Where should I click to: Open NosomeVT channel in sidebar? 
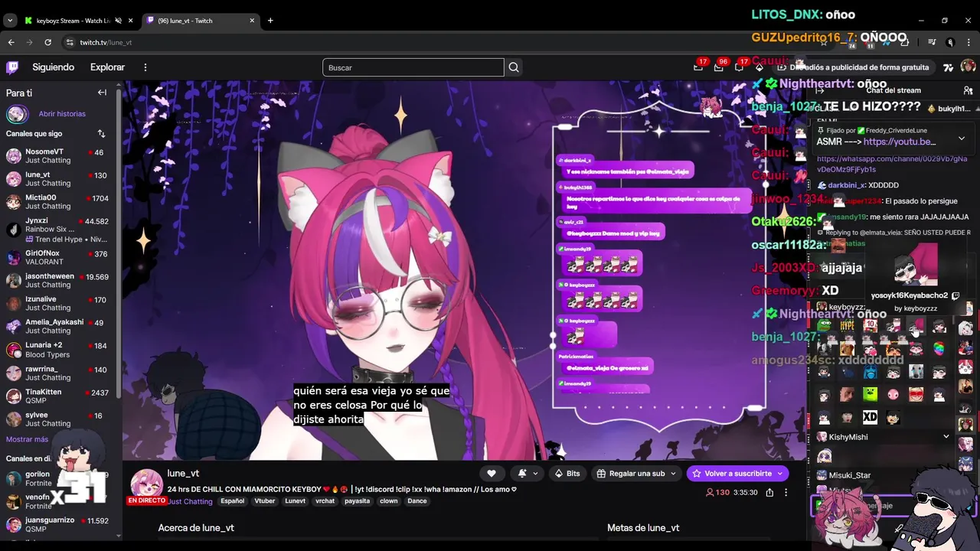point(60,156)
